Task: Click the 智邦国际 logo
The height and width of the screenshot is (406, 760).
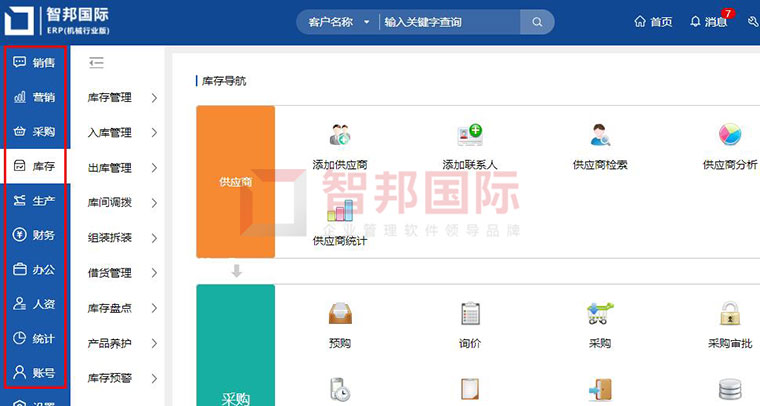Action: pyautogui.click(x=57, y=21)
